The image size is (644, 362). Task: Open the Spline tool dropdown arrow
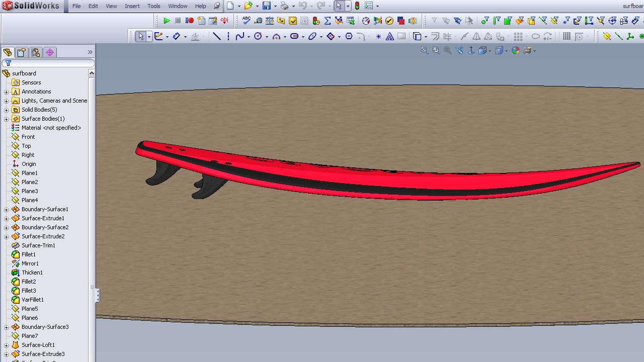click(x=249, y=36)
